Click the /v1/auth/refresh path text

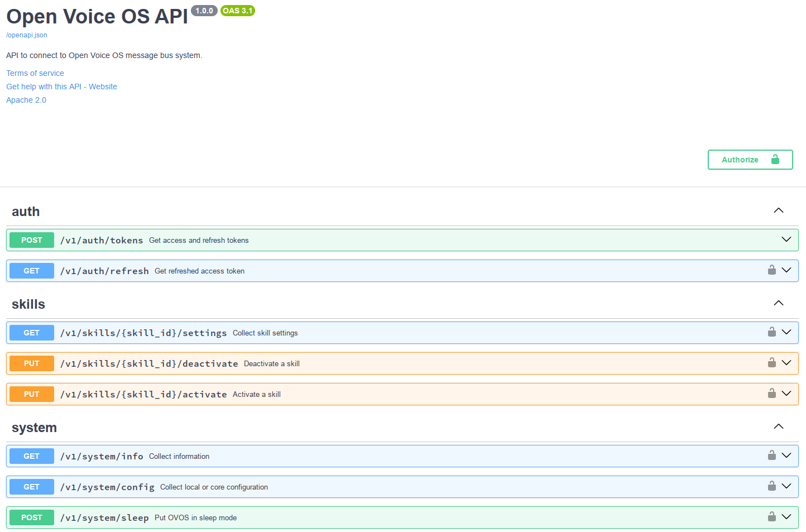pyautogui.click(x=104, y=271)
